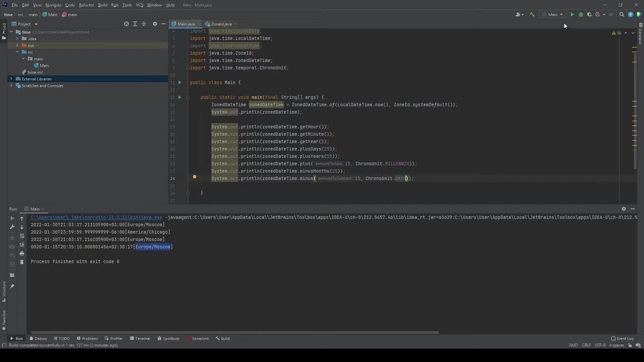Open the Terminal tool window

point(140,338)
